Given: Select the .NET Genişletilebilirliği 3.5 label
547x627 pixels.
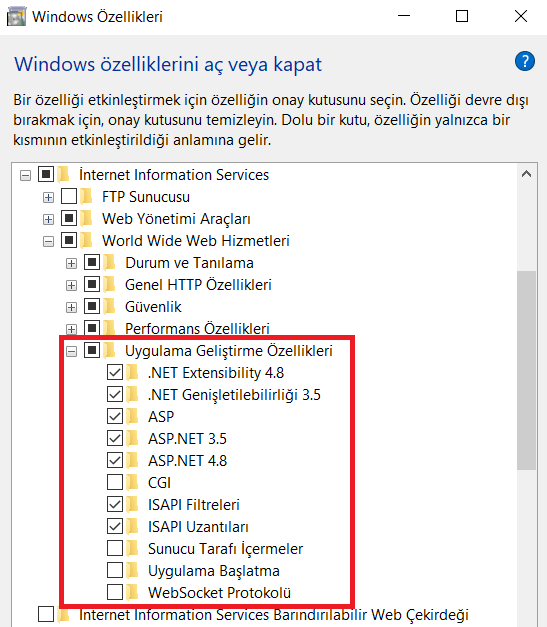Looking at the screenshot, I should (x=234, y=395).
